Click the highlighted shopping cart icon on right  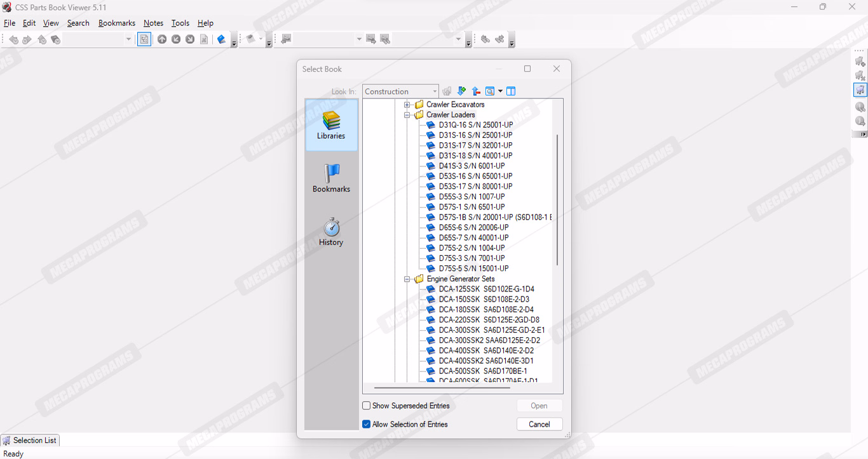(860, 90)
